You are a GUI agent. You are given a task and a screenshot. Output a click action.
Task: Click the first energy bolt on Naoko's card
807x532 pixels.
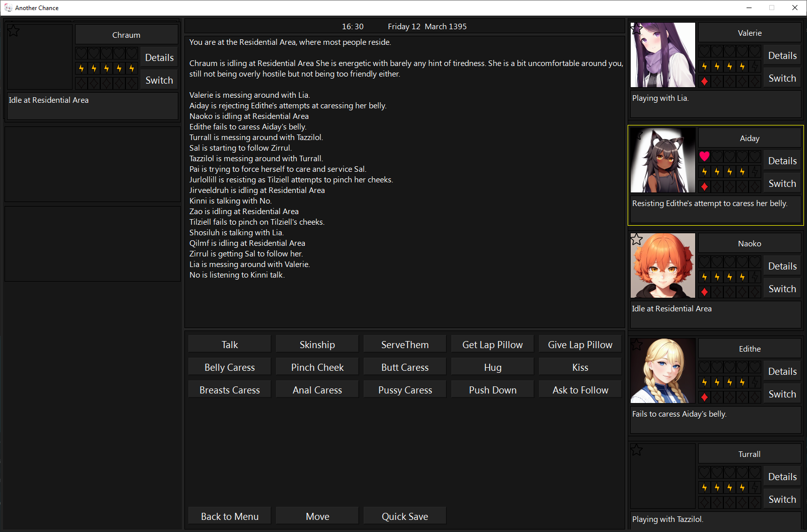(x=704, y=277)
